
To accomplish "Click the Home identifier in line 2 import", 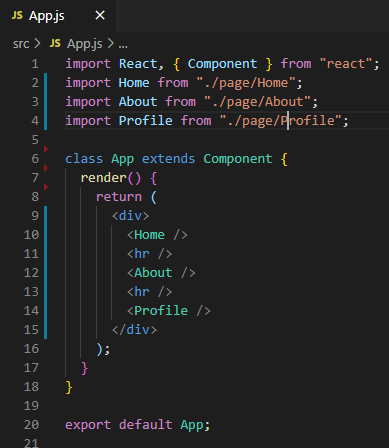I will (x=134, y=83).
